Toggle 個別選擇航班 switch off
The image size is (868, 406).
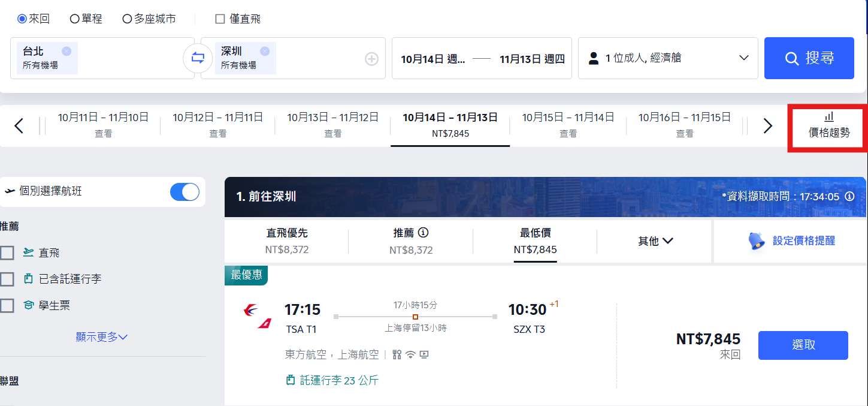click(x=185, y=191)
